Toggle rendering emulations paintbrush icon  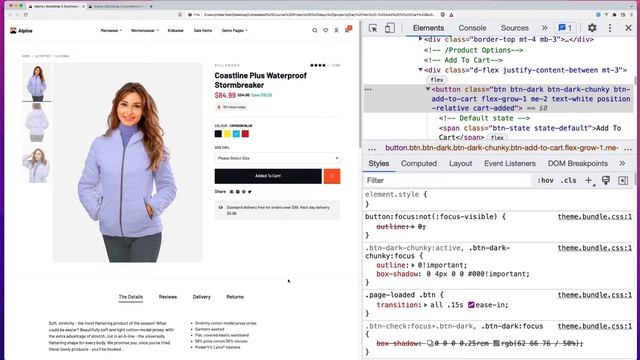(x=606, y=180)
